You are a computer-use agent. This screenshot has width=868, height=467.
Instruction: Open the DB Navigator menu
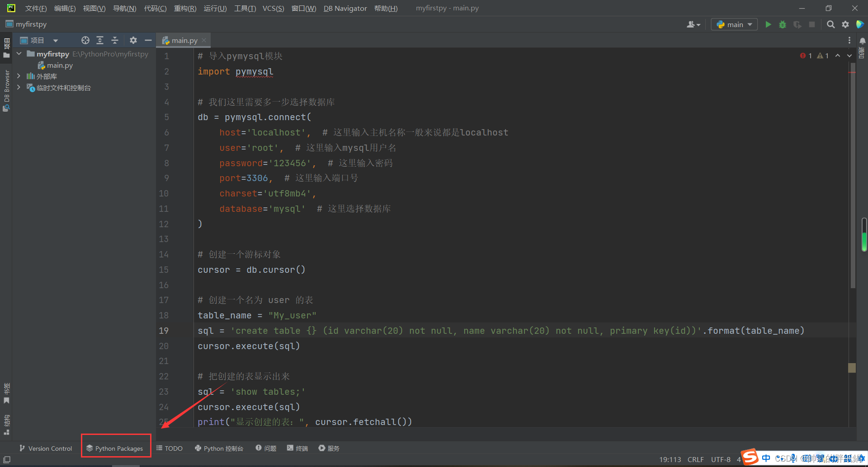(345, 8)
